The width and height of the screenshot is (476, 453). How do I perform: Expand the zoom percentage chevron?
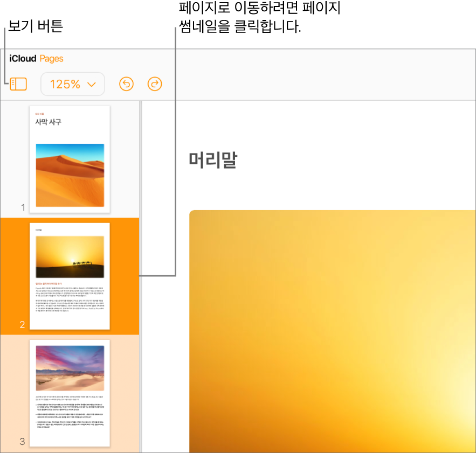click(90, 85)
